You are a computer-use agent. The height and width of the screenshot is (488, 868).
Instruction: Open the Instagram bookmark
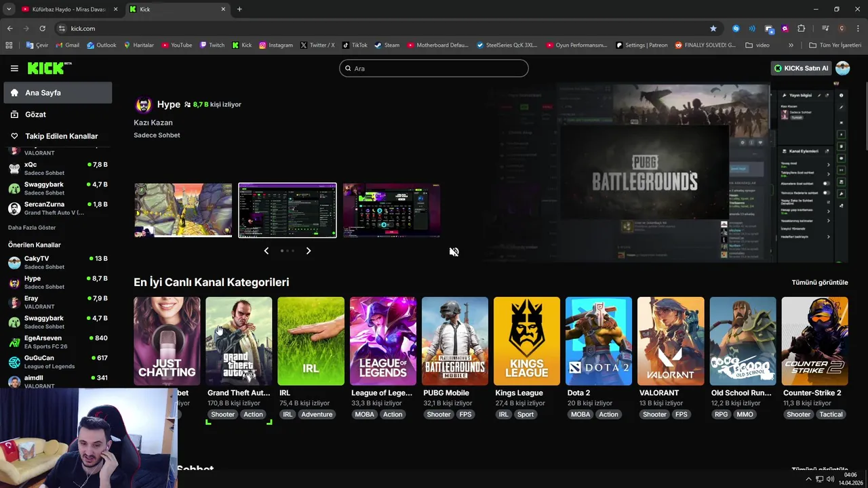click(276, 45)
